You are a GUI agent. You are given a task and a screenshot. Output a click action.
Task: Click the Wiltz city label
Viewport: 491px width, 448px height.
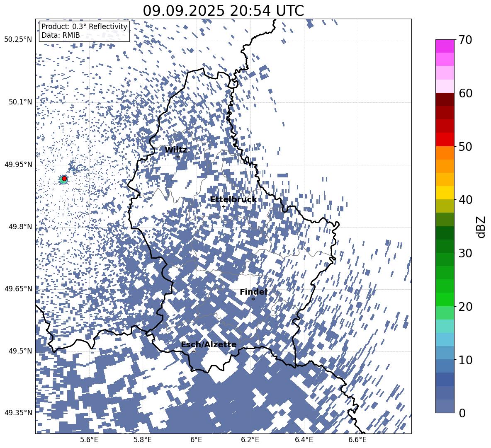click(x=176, y=150)
